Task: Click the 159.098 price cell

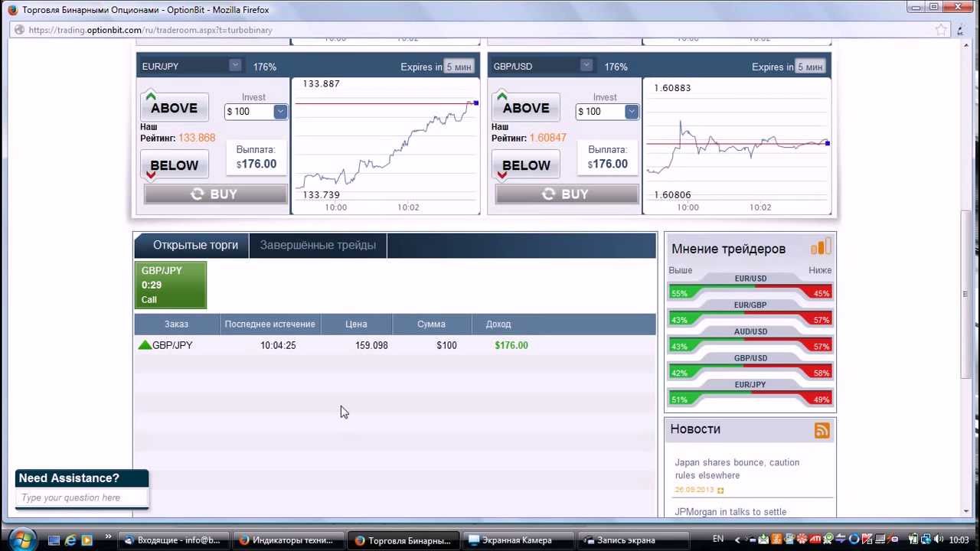Action: (371, 345)
